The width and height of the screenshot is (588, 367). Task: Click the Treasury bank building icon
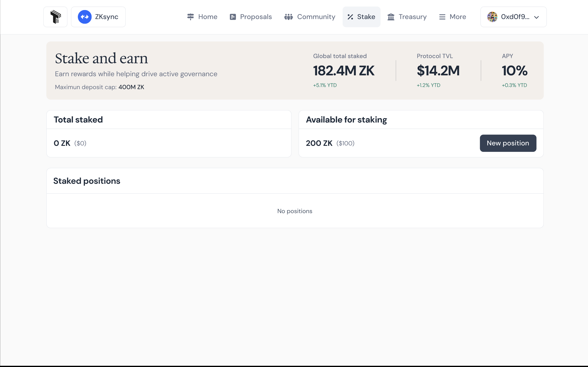(x=391, y=17)
